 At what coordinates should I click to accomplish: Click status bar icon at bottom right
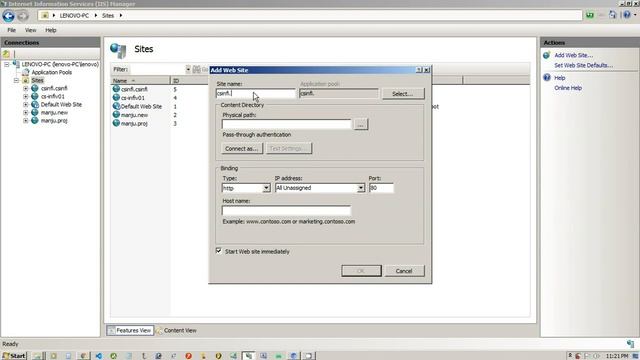coord(630,344)
